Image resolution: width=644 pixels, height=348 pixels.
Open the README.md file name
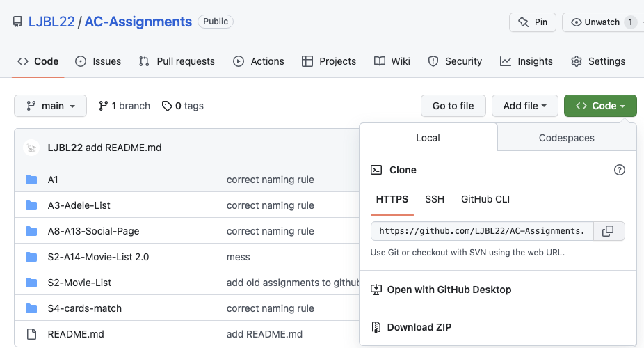[76, 334]
